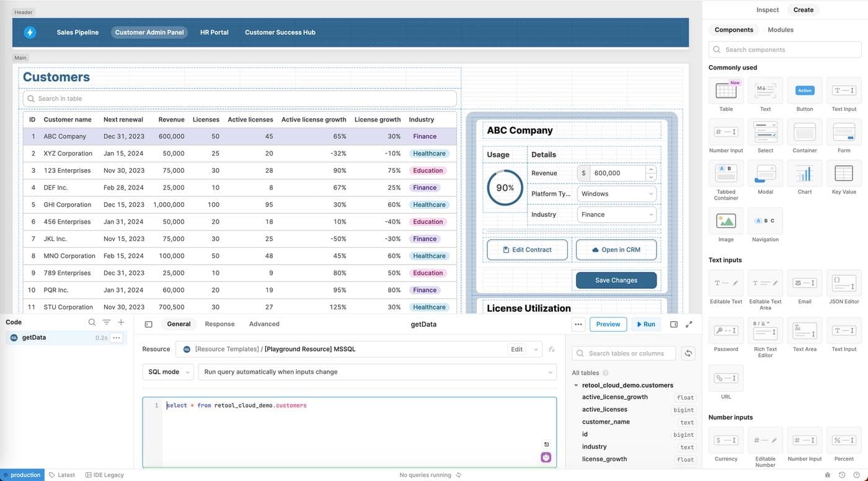
Task: Select the Image component icon
Action: (725, 221)
